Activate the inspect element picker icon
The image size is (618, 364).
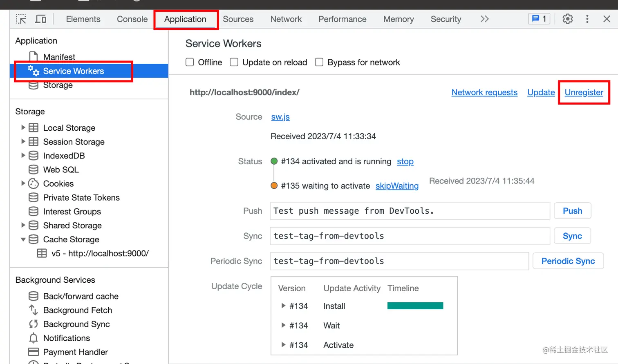[x=21, y=19]
